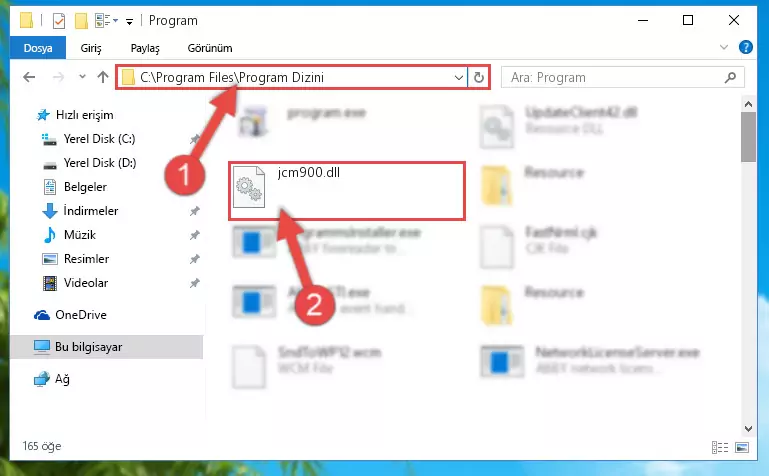769x476 pixels.
Task: Open the Explorer help button
Action: click(x=745, y=47)
